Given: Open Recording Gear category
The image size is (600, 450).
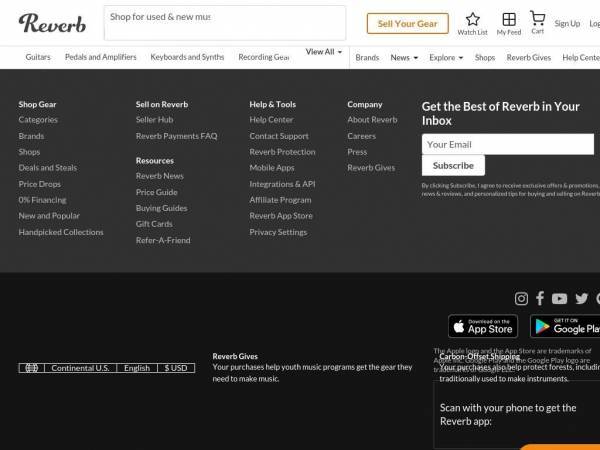Looking at the screenshot, I should (x=264, y=57).
